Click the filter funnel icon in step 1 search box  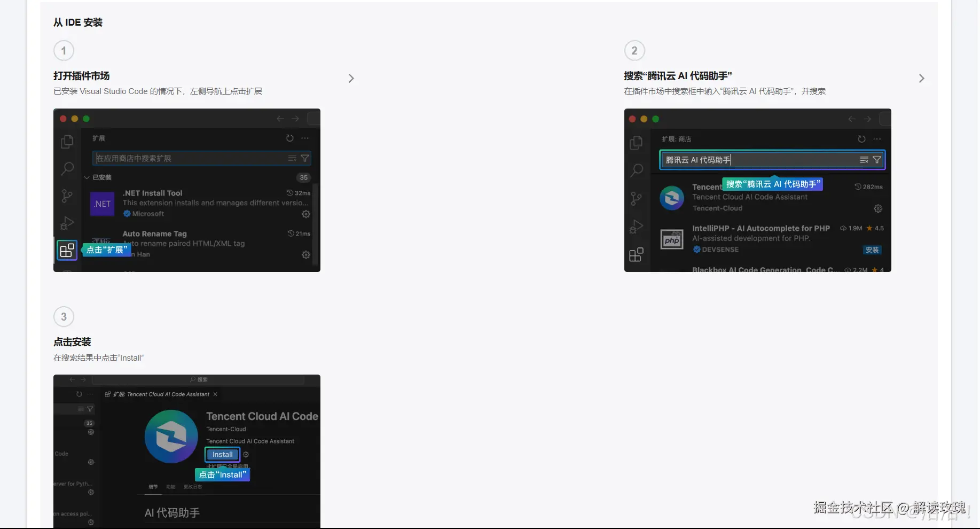click(x=305, y=158)
